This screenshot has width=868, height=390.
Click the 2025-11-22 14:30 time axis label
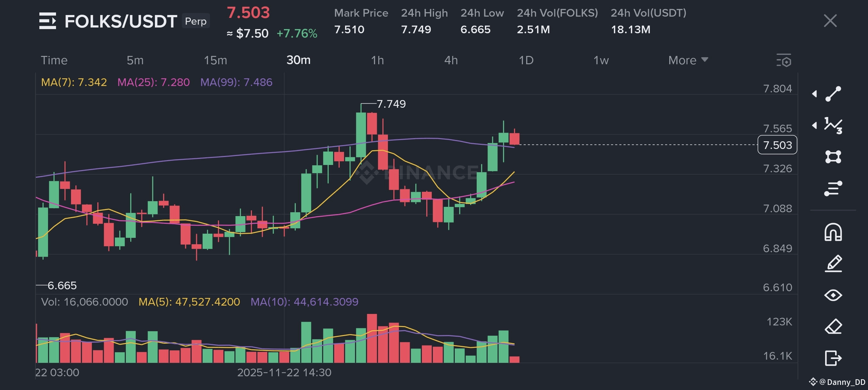[x=284, y=372]
